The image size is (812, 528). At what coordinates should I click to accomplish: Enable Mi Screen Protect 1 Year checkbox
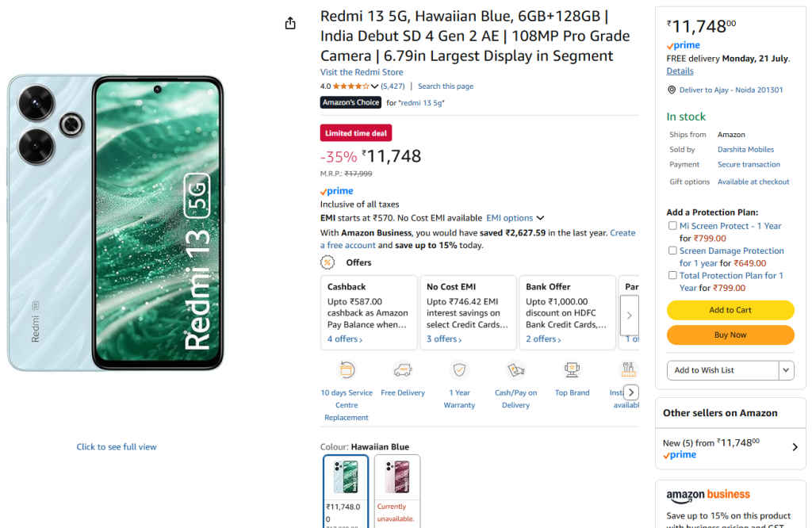[672, 226]
